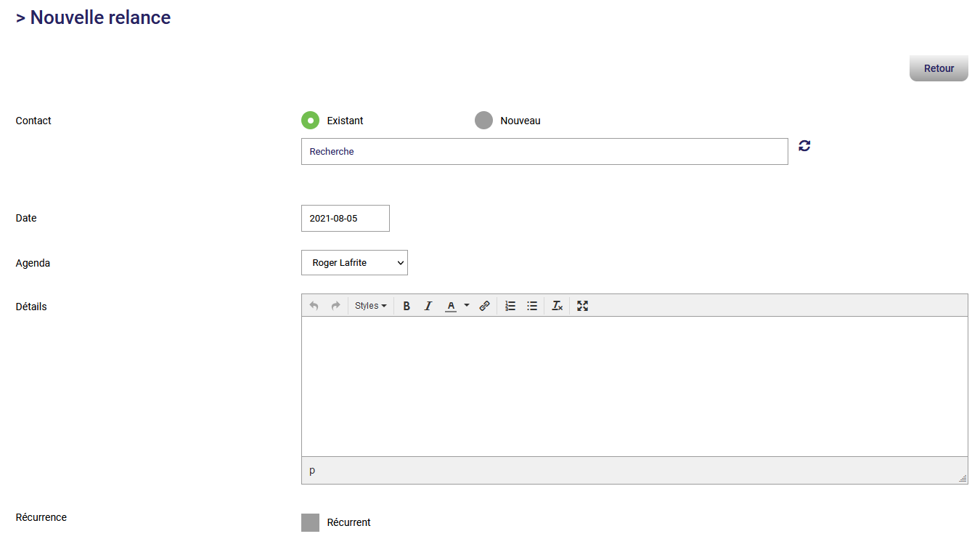
Task: Click the undo icon in editor toolbar
Action: (314, 306)
